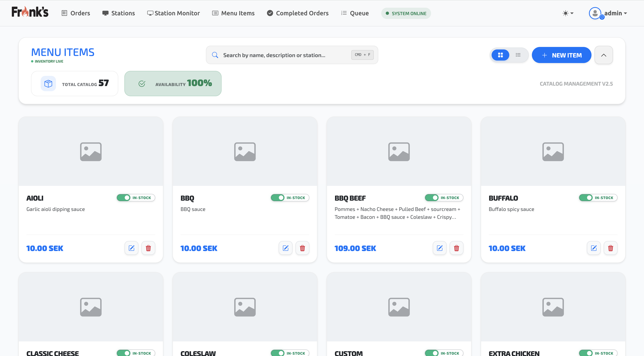Collapse the Menu Items header panel

point(604,55)
